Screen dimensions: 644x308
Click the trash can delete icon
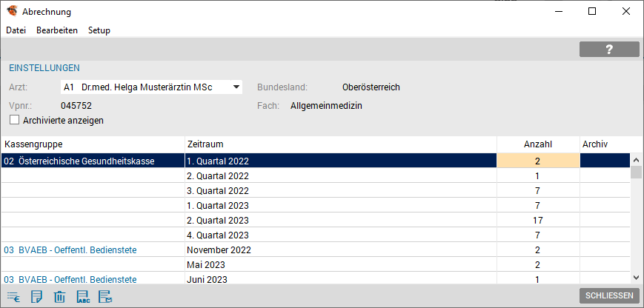pyautogui.click(x=59, y=296)
